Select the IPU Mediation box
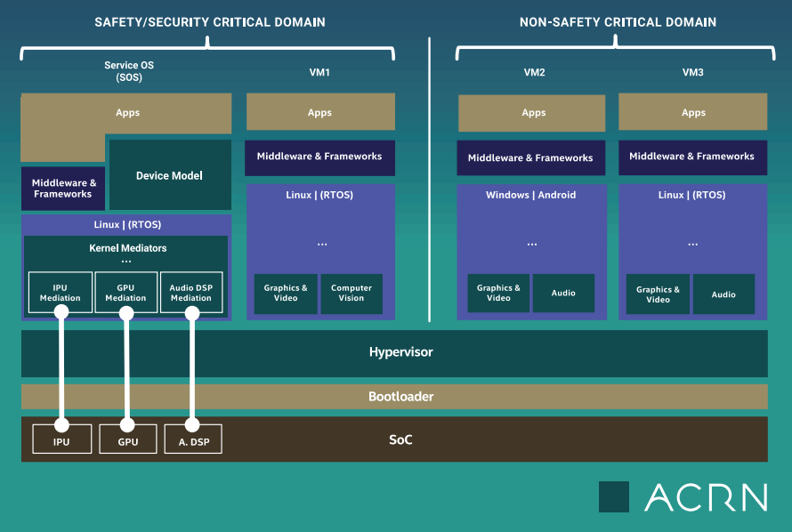This screenshot has width=792, height=532. 61,293
